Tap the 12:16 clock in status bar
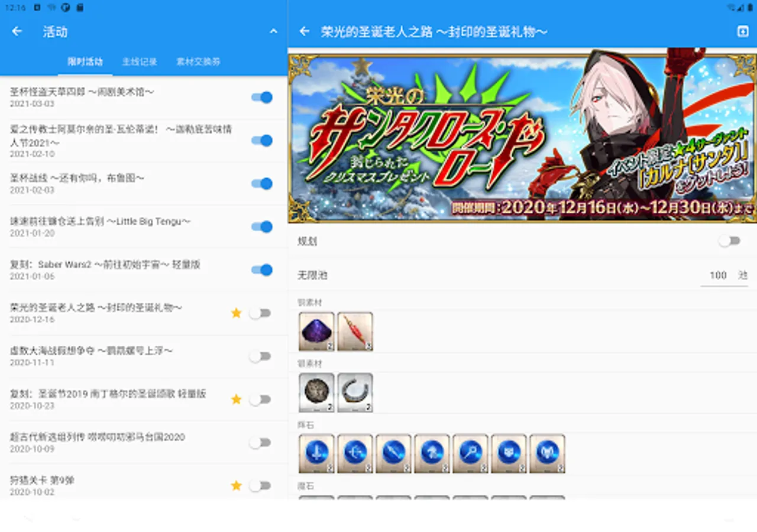 [x=16, y=7]
